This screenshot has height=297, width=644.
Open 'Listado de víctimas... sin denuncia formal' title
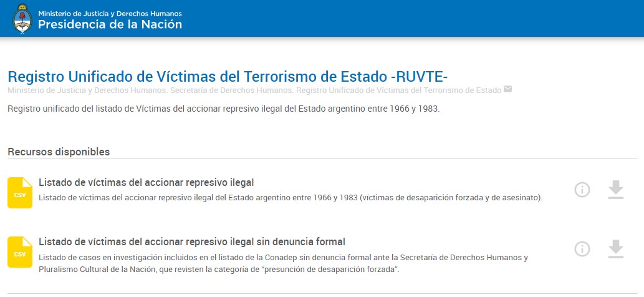(x=192, y=241)
